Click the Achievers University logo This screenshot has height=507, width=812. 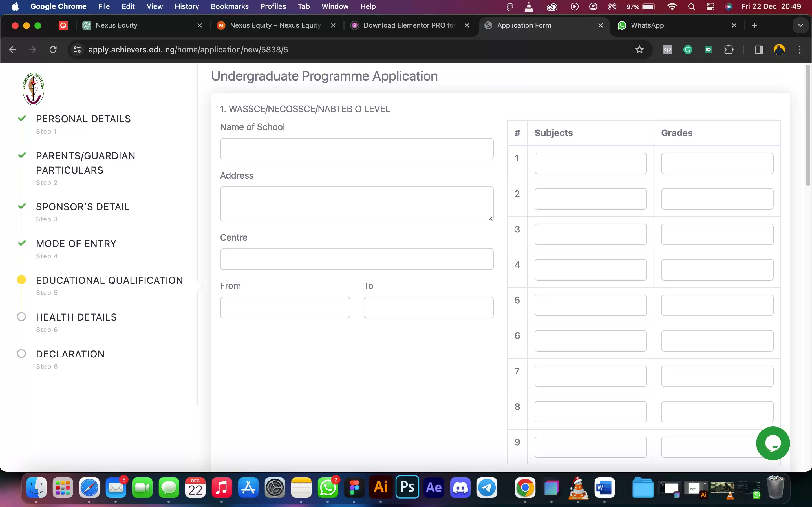[x=33, y=89]
